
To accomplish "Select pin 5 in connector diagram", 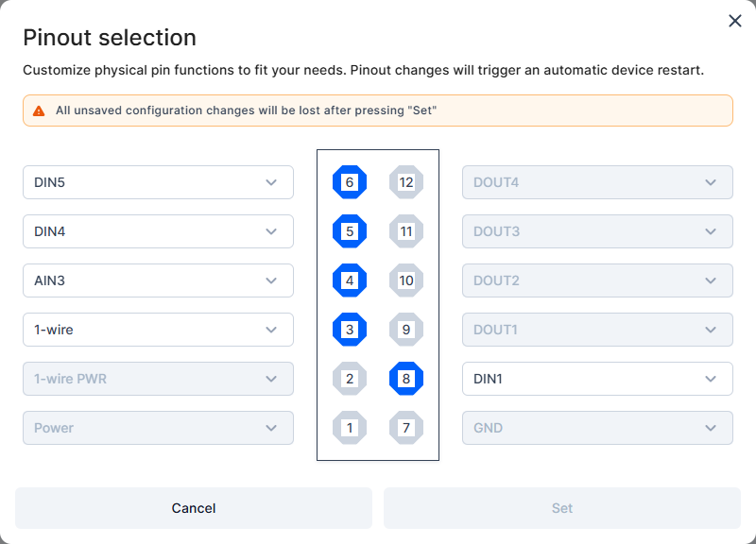I will 350,231.
